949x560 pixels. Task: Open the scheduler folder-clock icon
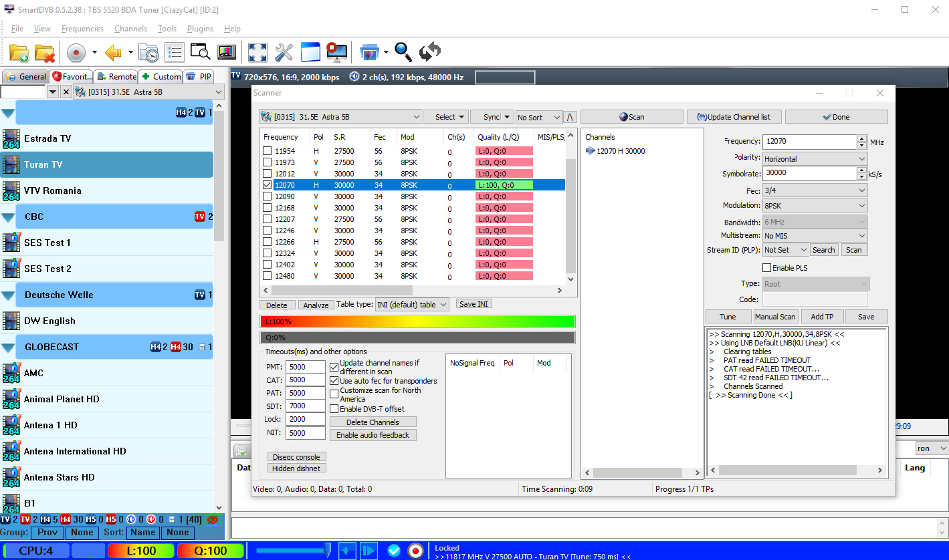click(x=148, y=52)
